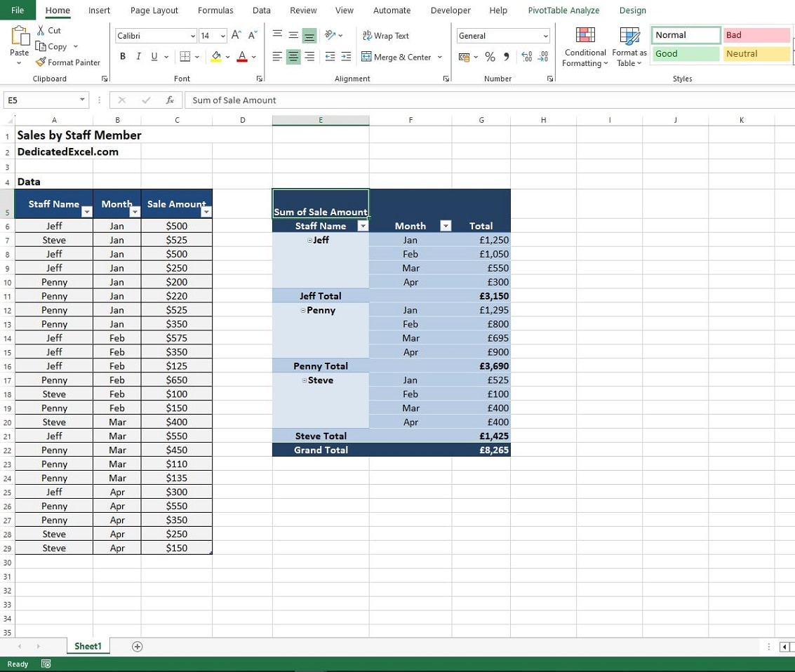Open the Formulas ribbon tab
This screenshot has height=672, width=795.
(215, 11)
